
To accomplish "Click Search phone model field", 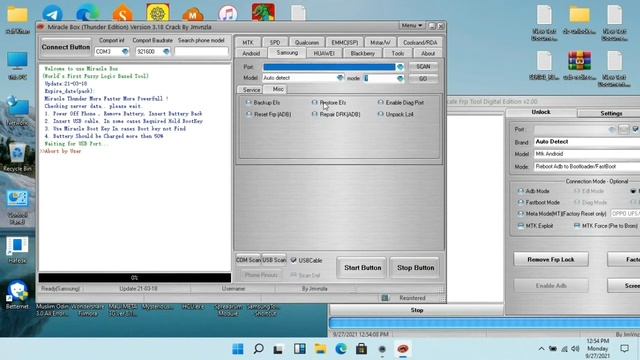I will pyautogui.click(x=201, y=51).
